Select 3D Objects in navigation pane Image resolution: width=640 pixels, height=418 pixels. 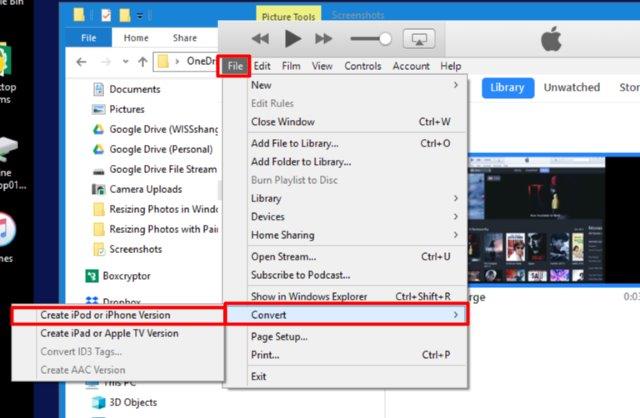point(124,402)
